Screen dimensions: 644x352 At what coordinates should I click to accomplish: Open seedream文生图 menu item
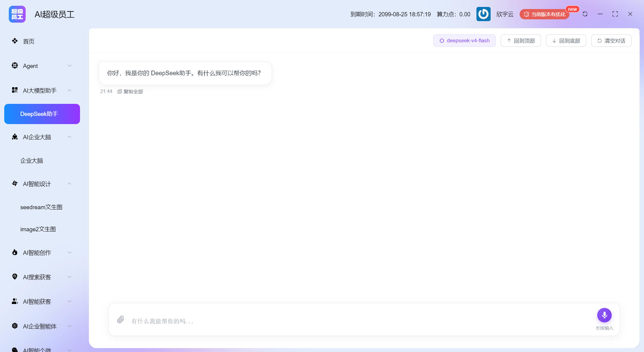pos(42,207)
